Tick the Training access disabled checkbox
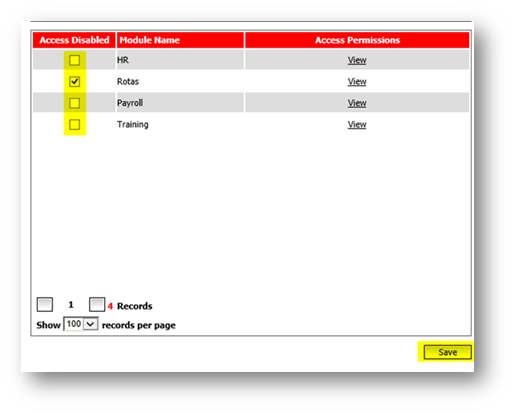 point(74,125)
